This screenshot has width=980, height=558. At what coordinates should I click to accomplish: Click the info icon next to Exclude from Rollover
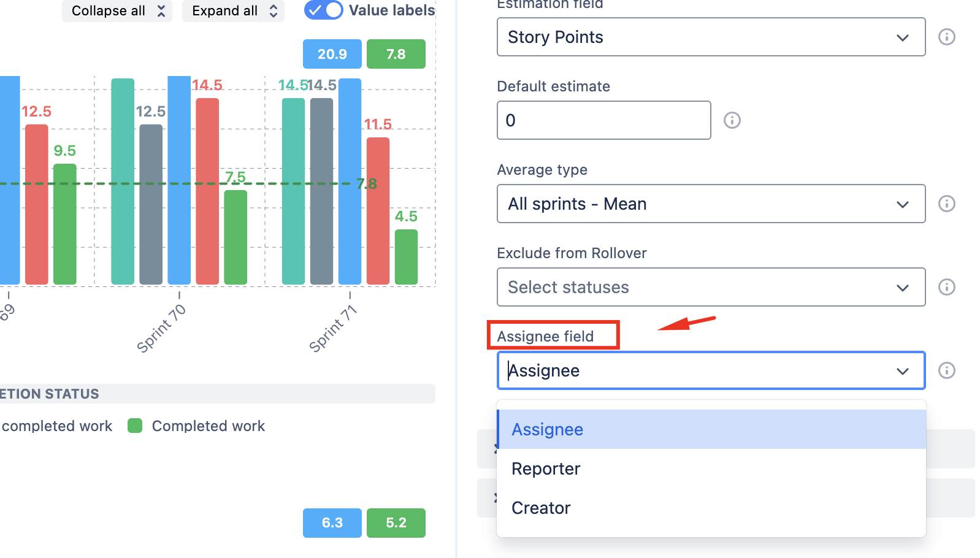pyautogui.click(x=946, y=287)
